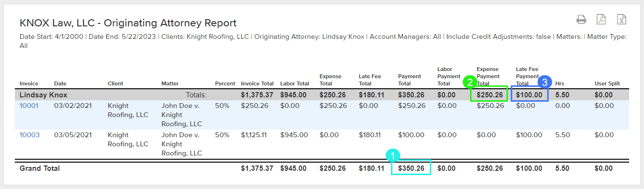
Task: Click Grand Total payment total $350.26
Action: (x=411, y=168)
